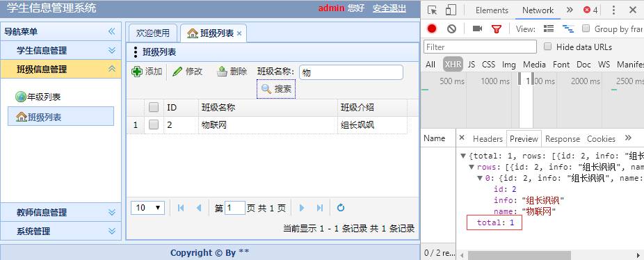Collapse the 导航菜单 panel with double-arrow icon
The width and height of the screenshot is (644, 260).
pyautogui.click(x=112, y=31)
